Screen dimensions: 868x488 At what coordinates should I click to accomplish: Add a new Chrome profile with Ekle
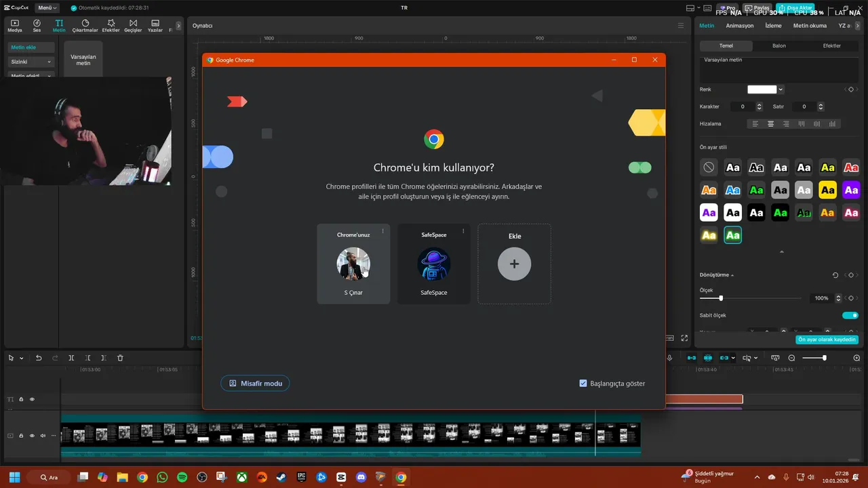[x=514, y=264]
